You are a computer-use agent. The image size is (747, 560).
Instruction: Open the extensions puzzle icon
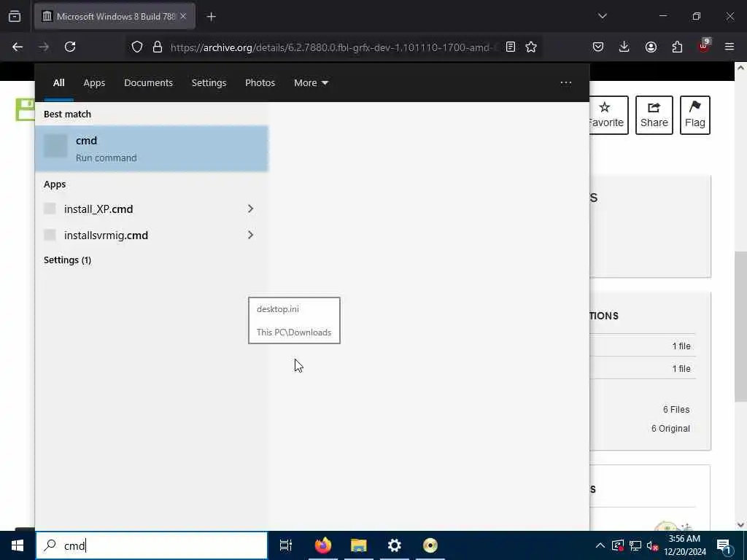(x=677, y=47)
